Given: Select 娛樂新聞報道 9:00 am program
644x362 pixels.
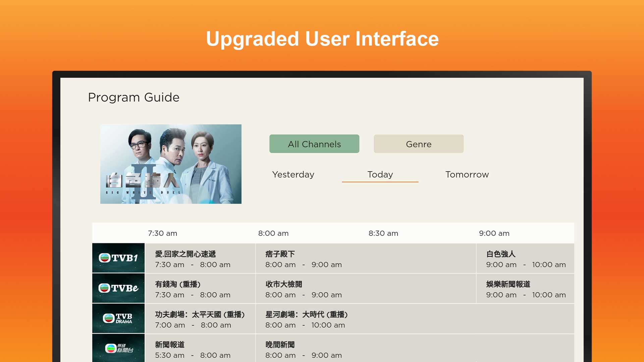Looking at the screenshot, I should 525,289.
